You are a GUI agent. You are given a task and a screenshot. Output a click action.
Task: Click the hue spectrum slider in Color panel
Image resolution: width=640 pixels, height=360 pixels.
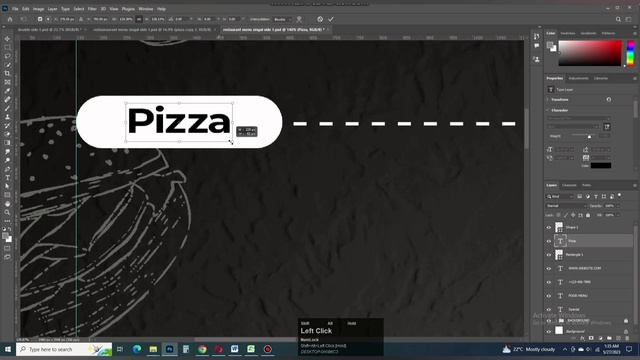coord(631,53)
